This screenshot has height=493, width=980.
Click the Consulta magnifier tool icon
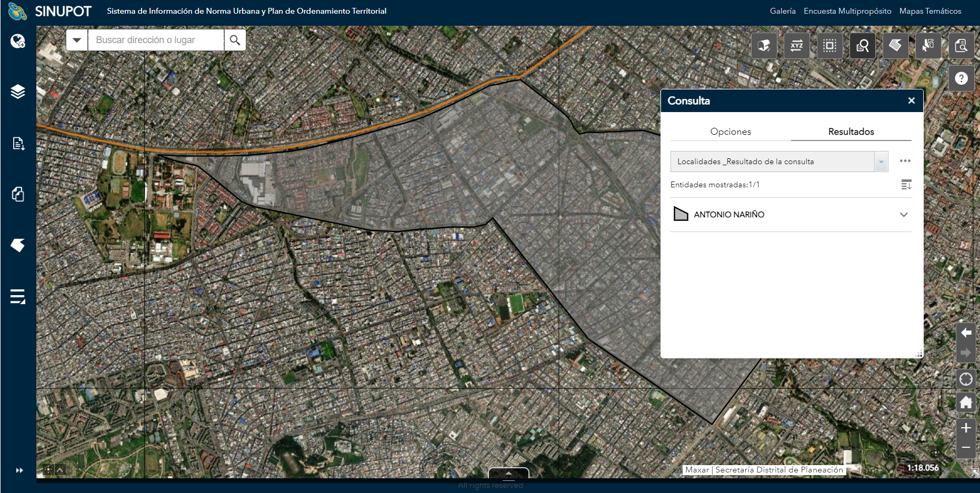(862, 46)
